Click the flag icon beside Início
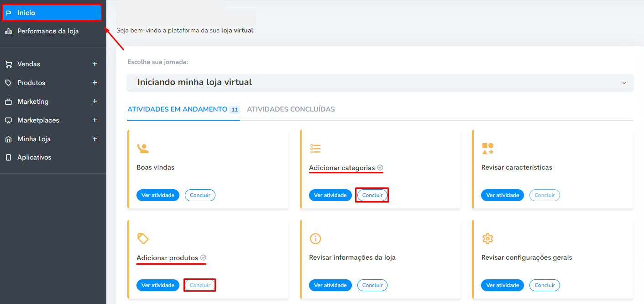Image resolution: width=644 pixels, height=304 pixels. tap(8, 13)
